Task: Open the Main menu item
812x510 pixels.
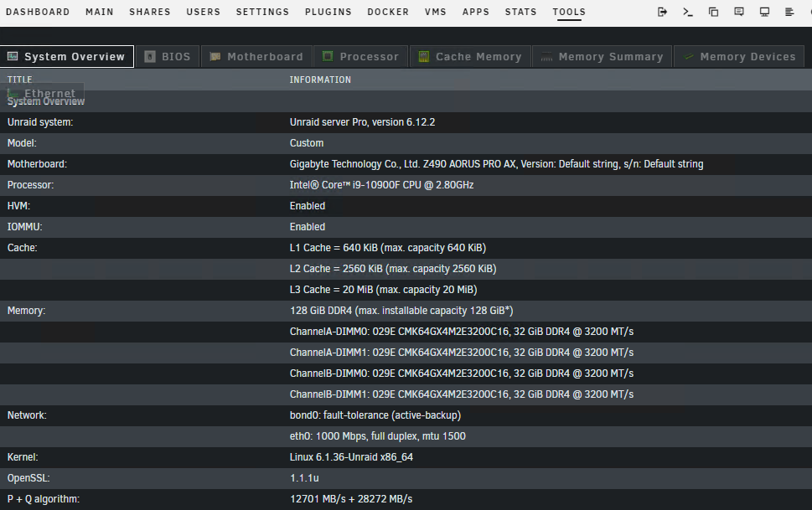Action: tap(100, 12)
